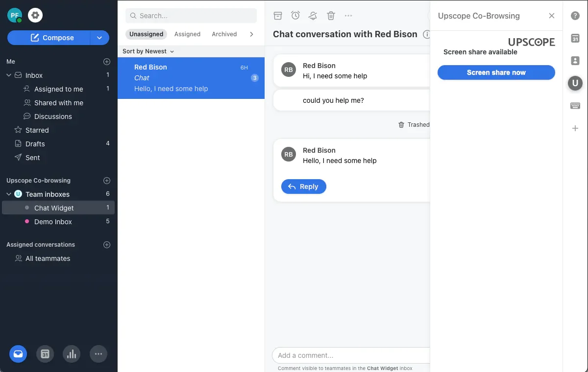
Task: Add item to Upscope Co-browsing section
Action: point(107,181)
